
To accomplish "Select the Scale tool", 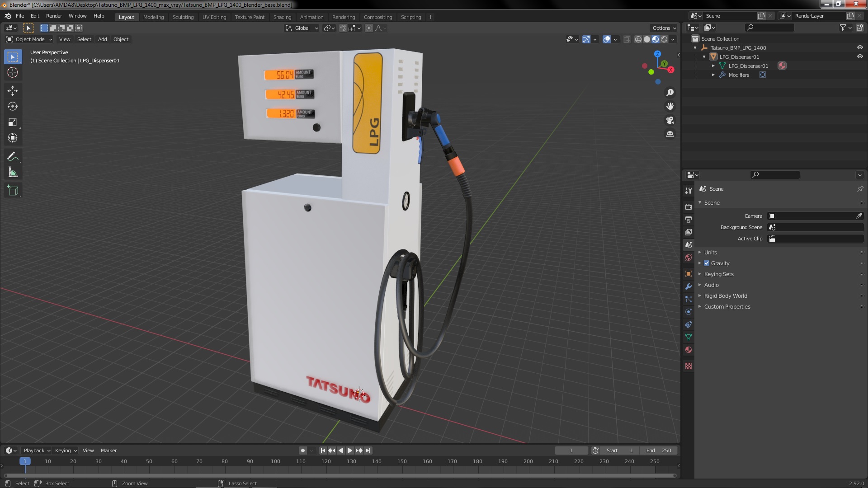I will click(x=13, y=122).
